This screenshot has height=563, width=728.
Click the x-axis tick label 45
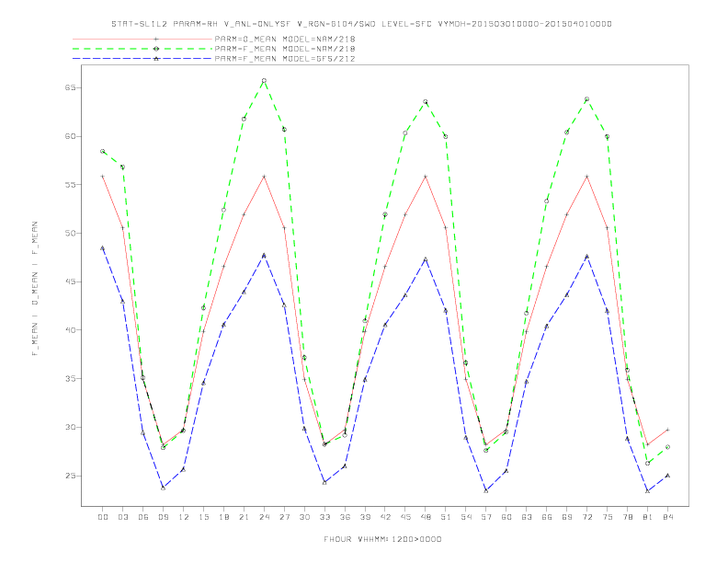click(x=405, y=517)
